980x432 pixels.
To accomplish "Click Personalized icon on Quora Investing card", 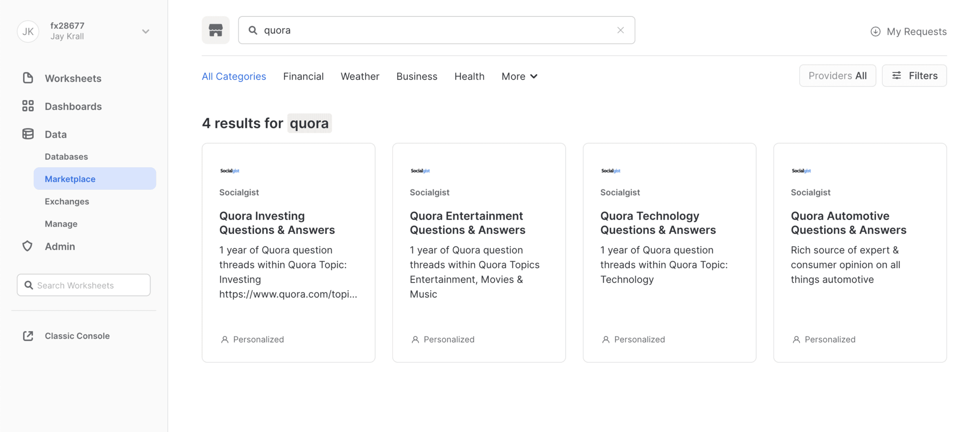I will (225, 339).
